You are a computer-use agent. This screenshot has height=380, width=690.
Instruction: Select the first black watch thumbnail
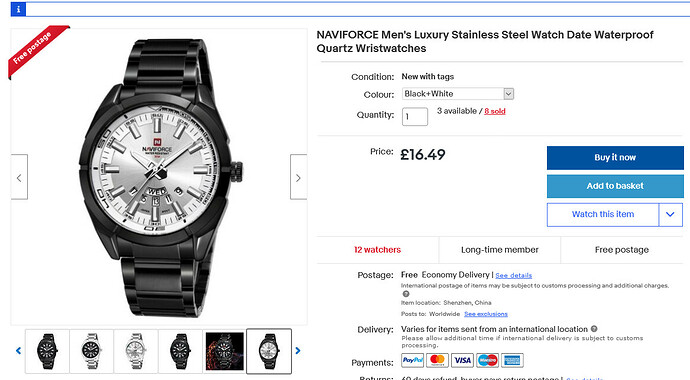[47, 351]
